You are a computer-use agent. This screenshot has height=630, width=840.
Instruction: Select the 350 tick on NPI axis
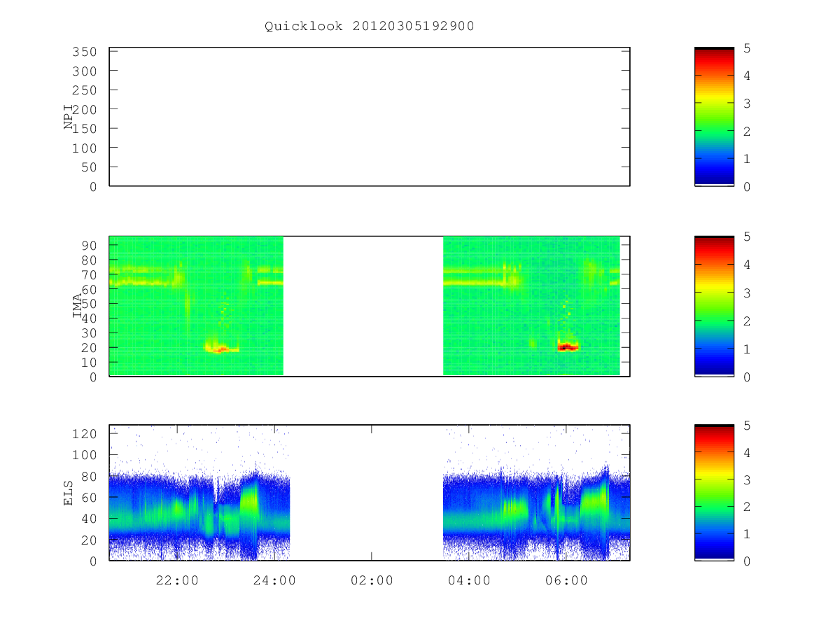click(x=85, y=52)
